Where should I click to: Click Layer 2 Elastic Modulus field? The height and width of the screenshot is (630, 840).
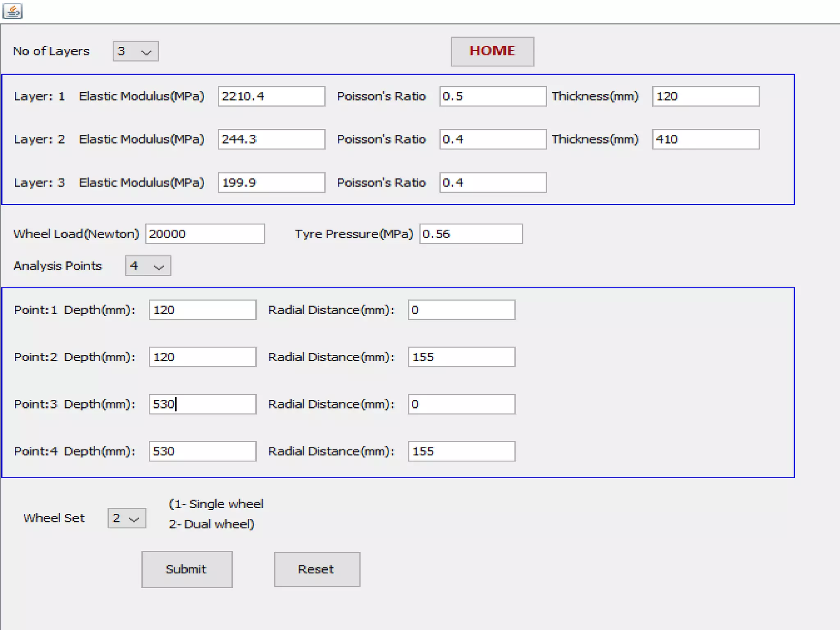tap(271, 139)
